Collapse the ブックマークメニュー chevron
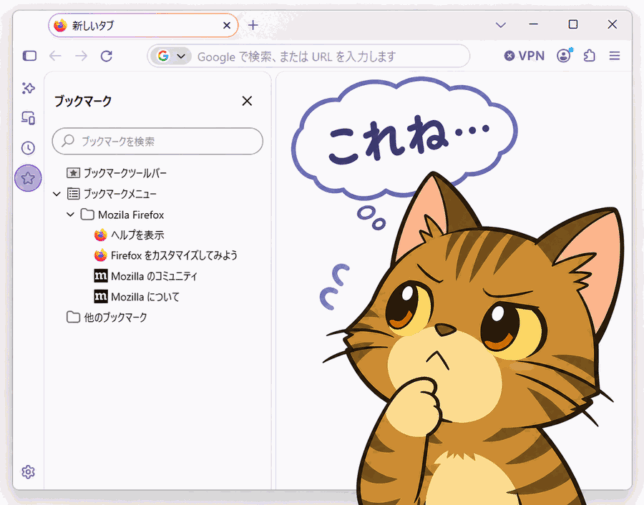This screenshot has height=505, width=644. 57,194
